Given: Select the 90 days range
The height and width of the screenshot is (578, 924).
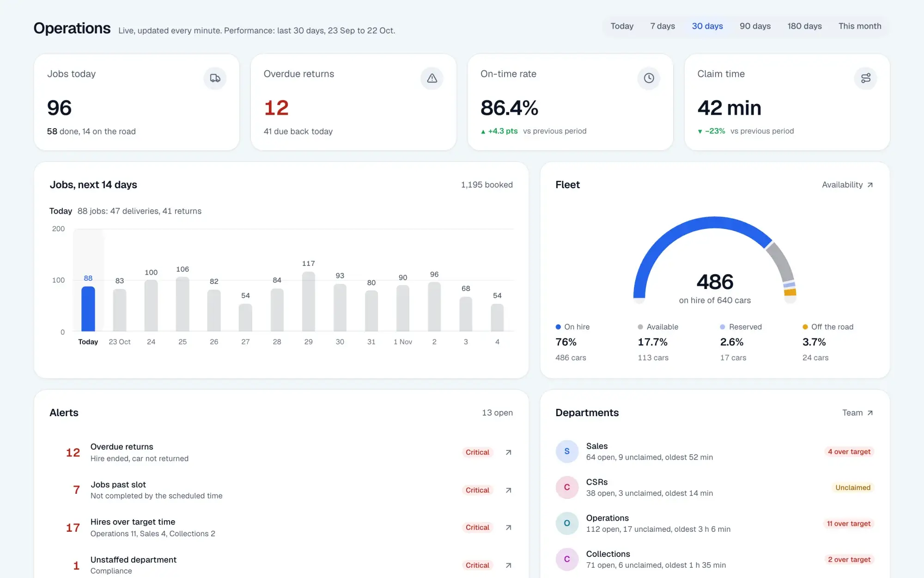Looking at the screenshot, I should [x=755, y=26].
